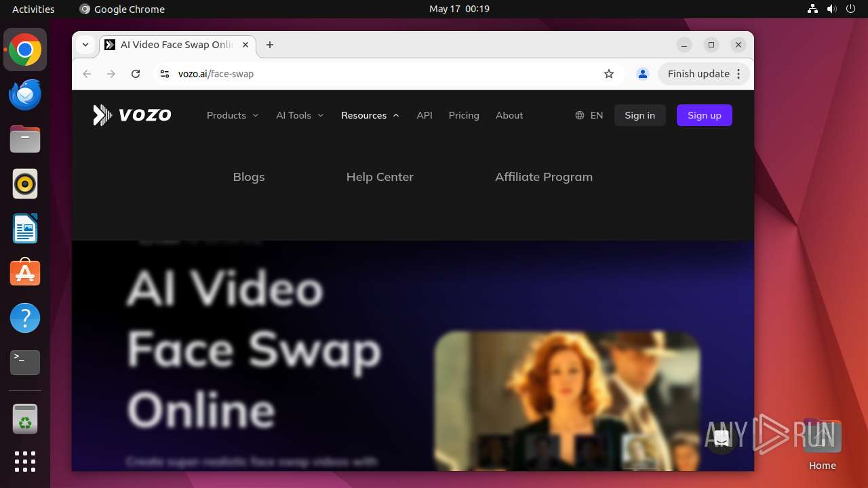This screenshot has height=488, width=868.
Task: Close the AI Video Face Swap tab
Action: tap(245, 45)
